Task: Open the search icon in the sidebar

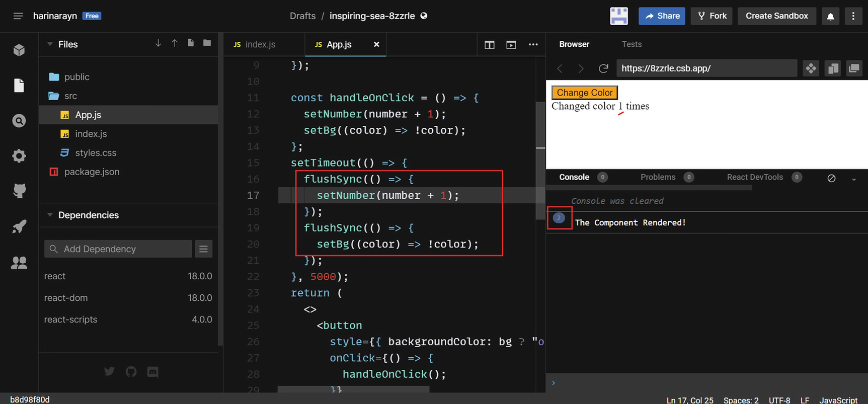Action: click(x=19, y=121)
